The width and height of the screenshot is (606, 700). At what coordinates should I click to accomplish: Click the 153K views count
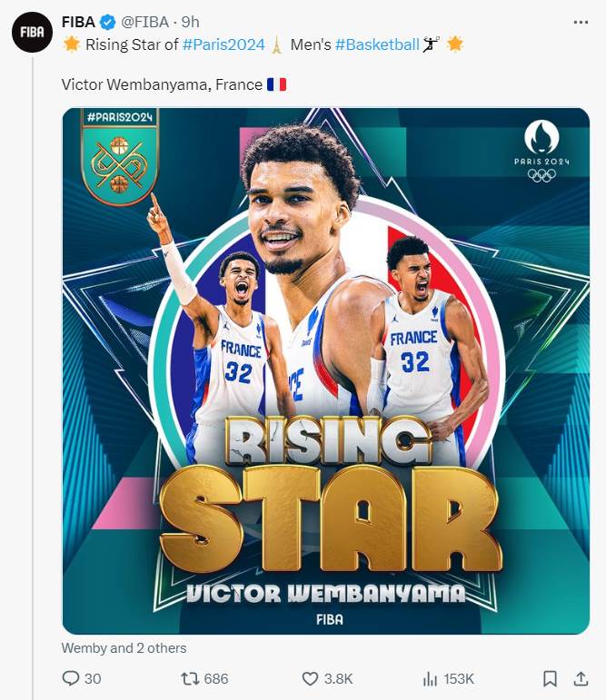click(459, 679)
